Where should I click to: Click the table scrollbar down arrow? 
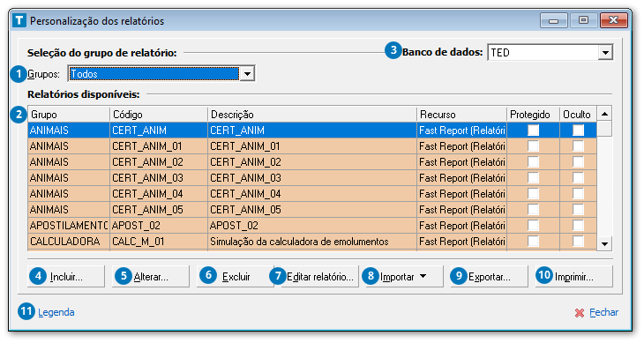[604, 243]
